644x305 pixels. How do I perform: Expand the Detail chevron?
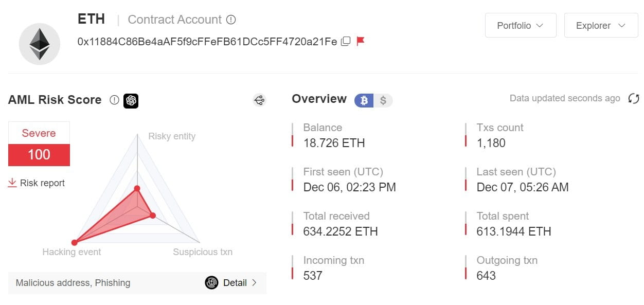click(x=254, y=282)
